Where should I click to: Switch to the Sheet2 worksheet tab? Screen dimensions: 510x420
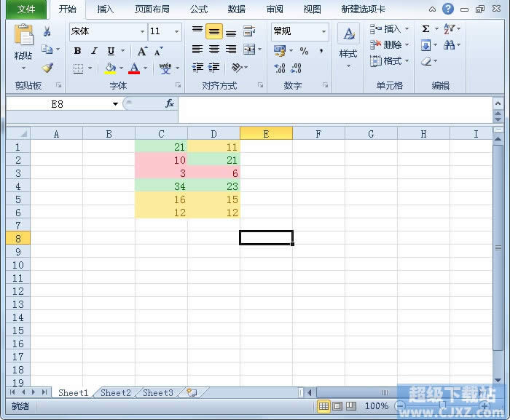coord(115,392)
